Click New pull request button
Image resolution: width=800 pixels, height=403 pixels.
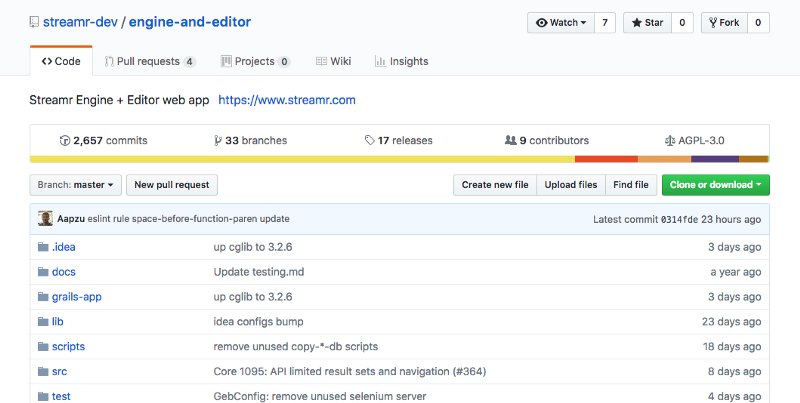tap(172, 185)
